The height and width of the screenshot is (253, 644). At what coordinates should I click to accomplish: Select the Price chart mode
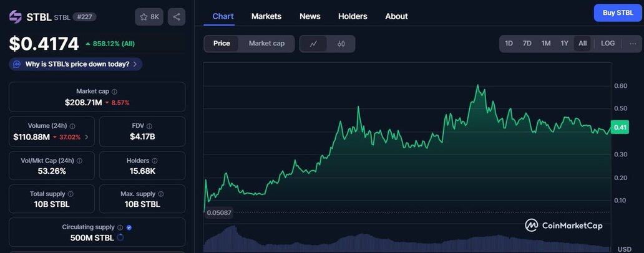pos(222,44)
